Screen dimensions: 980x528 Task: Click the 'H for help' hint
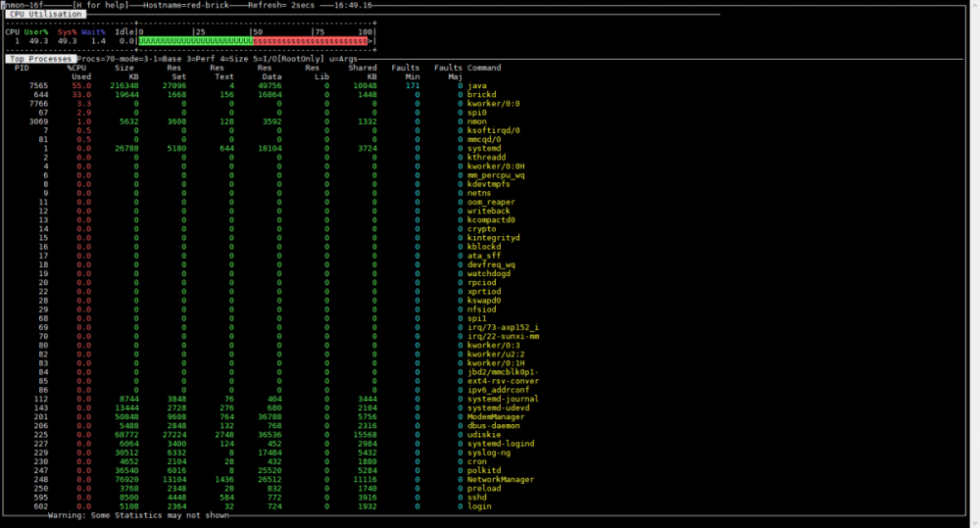pos(101,5)
